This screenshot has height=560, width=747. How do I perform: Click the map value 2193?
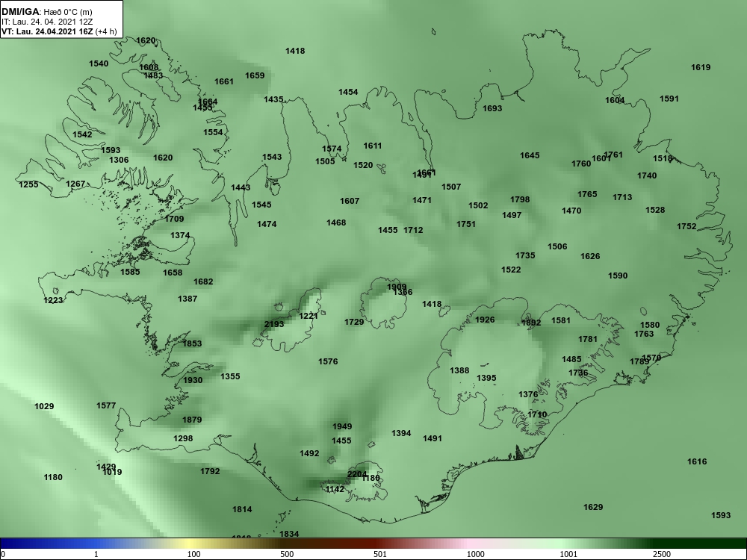[274, 324]
